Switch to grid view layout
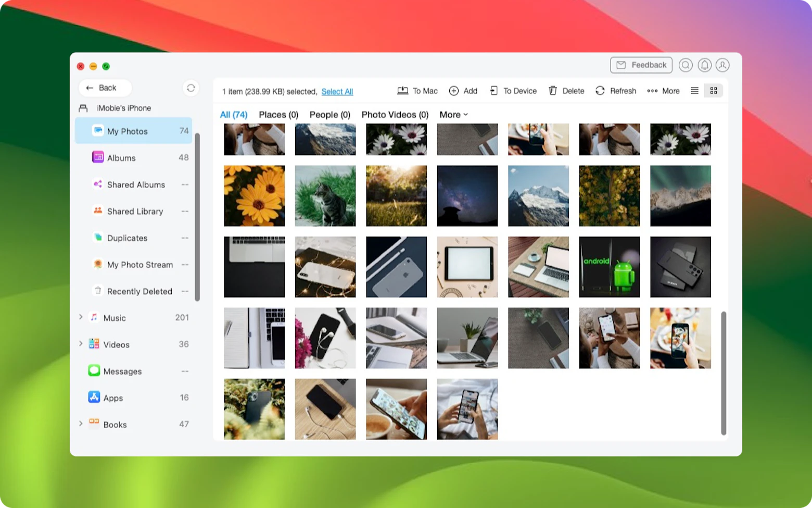Image resolution: width=812 pixels, height=508 pixels. (713, 90)
